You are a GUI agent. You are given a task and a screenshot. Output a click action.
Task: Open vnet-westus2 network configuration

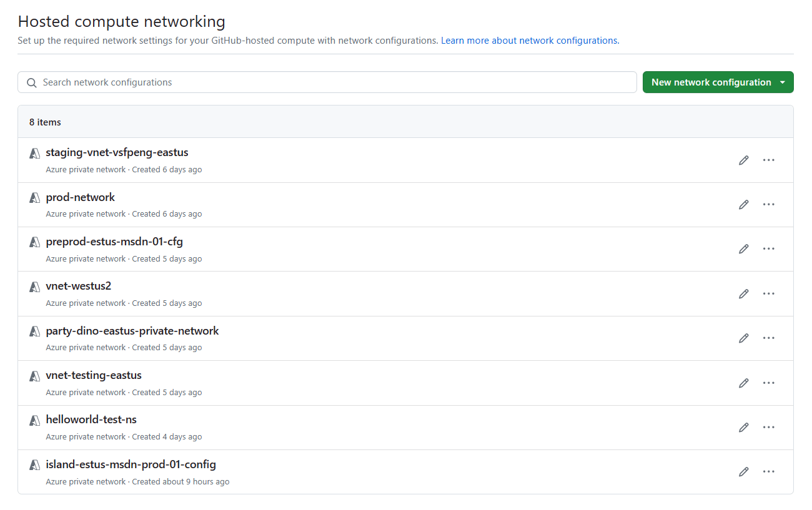79,287
